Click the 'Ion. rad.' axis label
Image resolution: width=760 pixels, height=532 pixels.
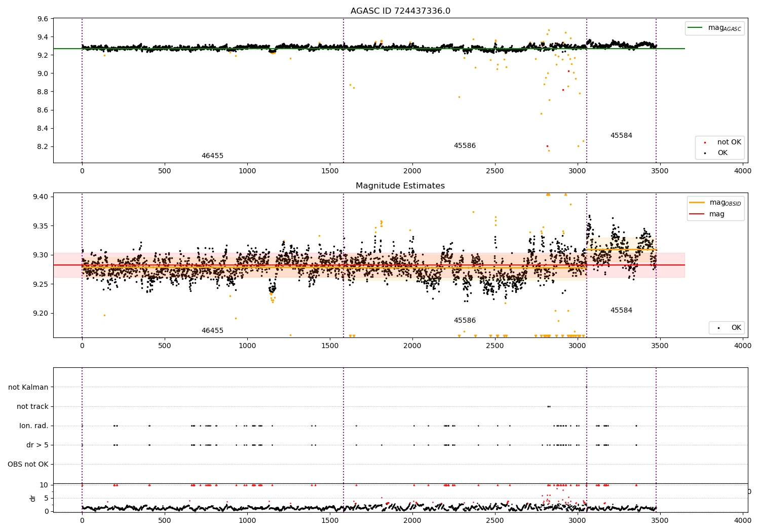[34, 426]
